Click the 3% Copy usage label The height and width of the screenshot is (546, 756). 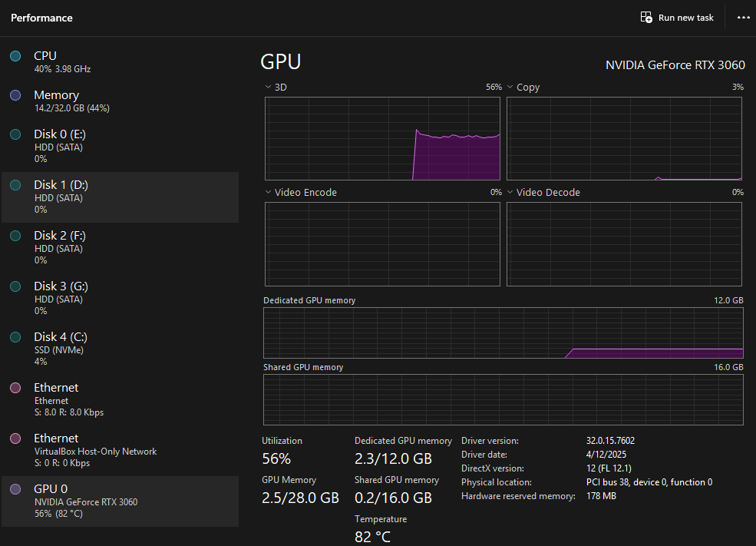[x=738, y=88]
